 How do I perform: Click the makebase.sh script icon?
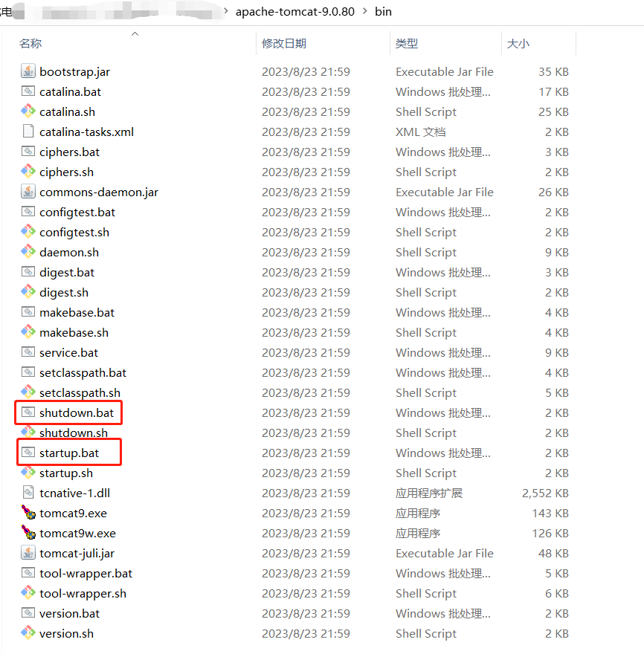point(28,332)
